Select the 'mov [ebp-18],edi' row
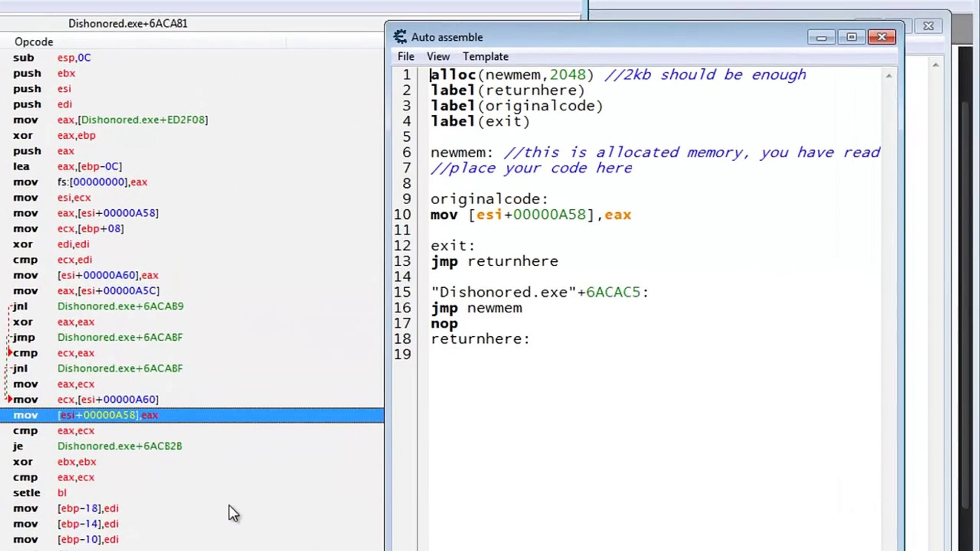980x551 pixels. (x=192, y=509)
